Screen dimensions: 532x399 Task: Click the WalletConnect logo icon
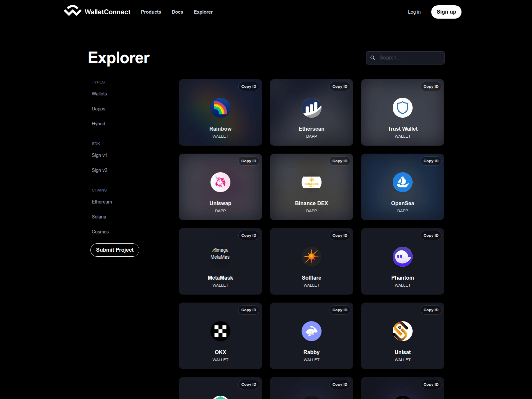pyautogui.click(x=72, y=11)
